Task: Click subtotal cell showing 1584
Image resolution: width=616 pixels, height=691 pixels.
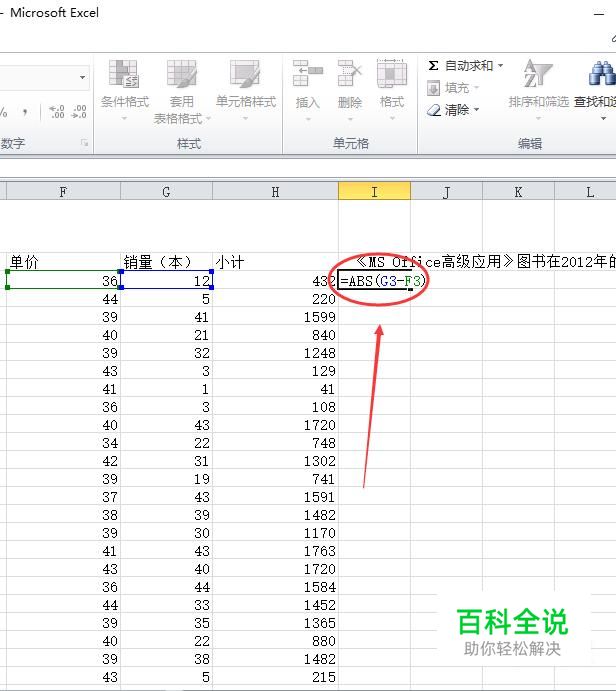Action: [x=275, y=587]
